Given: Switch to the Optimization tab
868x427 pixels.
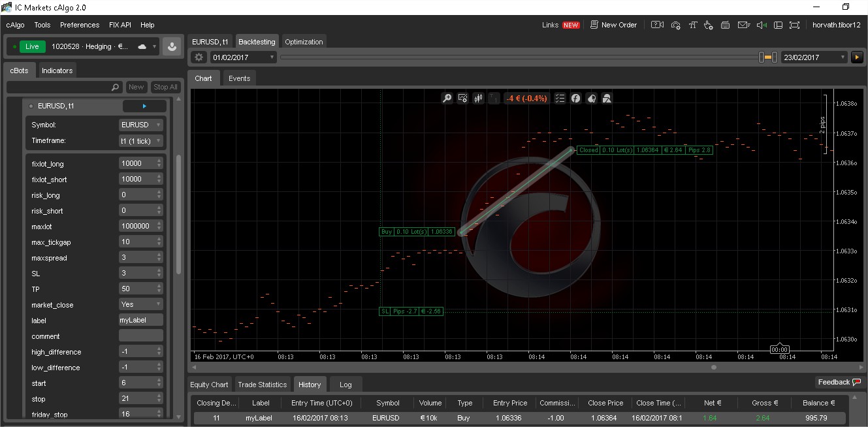Looking at the screenshot, I should pyautogui.click(x=304, y=42).
